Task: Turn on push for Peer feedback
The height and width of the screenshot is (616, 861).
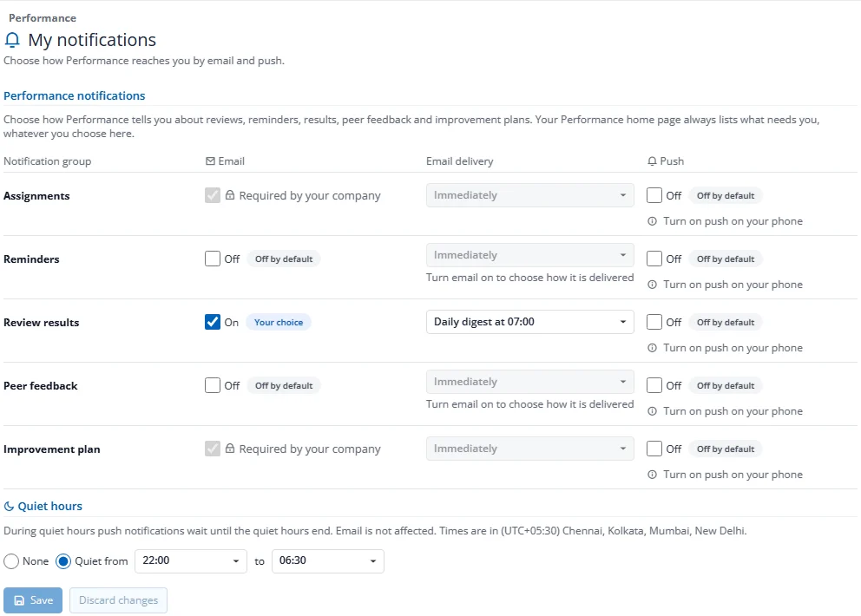Action: (x=654, y=385)
